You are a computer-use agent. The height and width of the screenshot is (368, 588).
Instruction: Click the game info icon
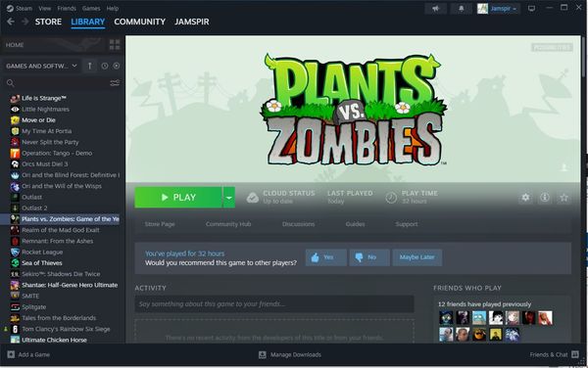[x=545, y=198]
